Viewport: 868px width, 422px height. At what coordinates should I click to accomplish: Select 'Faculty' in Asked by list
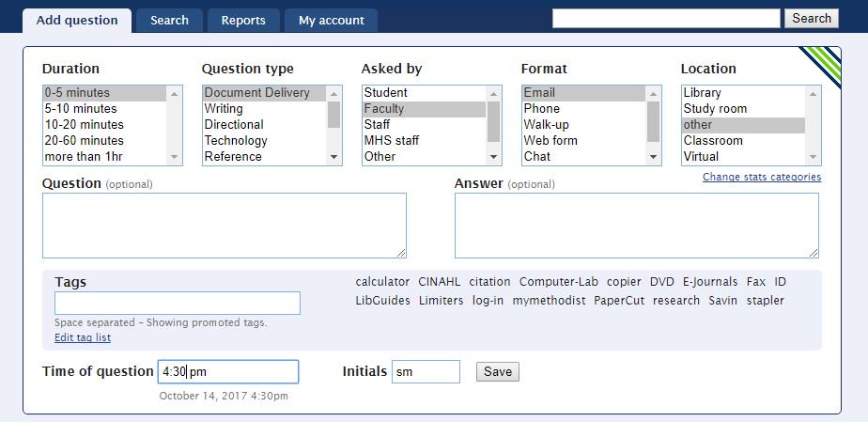coord(424,108)
